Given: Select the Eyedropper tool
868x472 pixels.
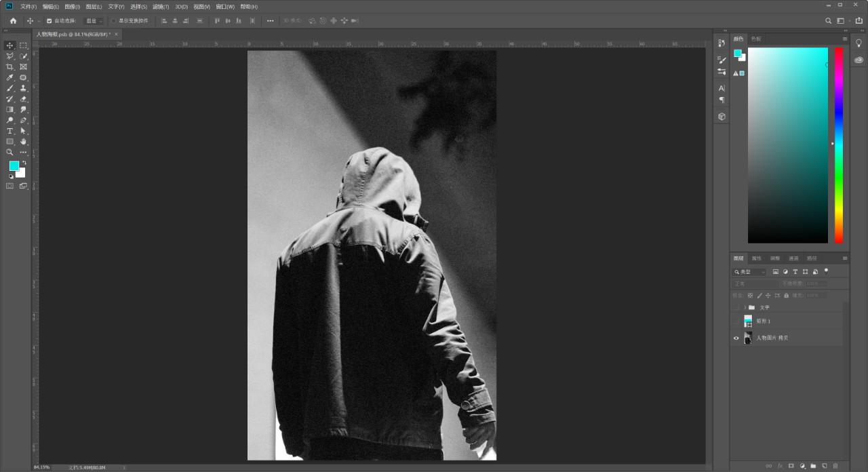Looking at the screenshot, I should tap(9, 77).
